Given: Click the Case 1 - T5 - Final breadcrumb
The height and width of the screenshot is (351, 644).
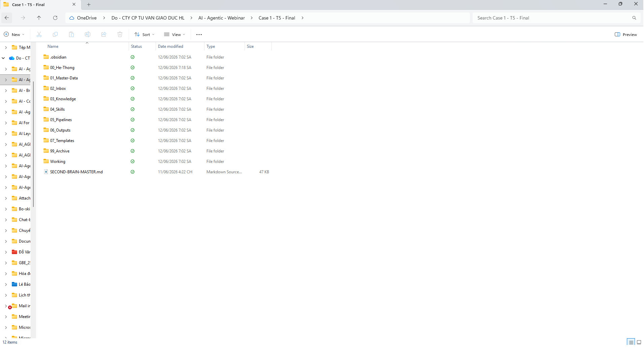Looking at the screenshot, I should click(277, 18).
